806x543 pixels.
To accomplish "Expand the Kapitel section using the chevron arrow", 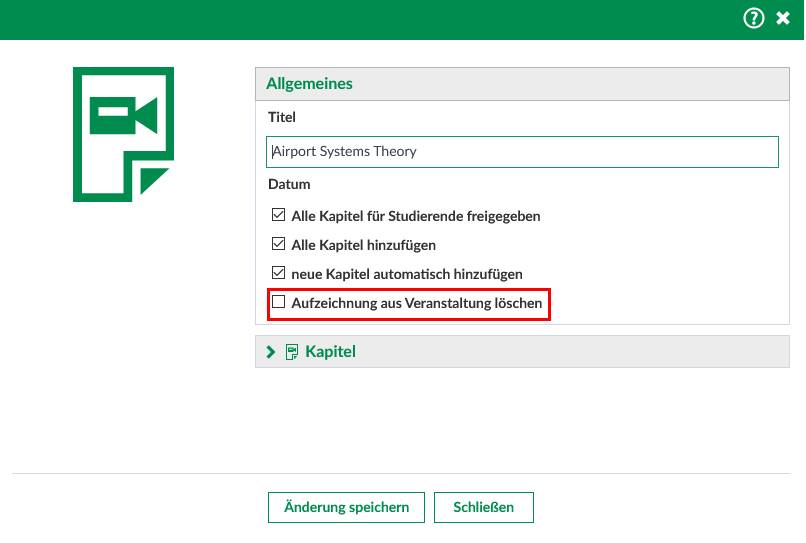I will pos(271,352).
